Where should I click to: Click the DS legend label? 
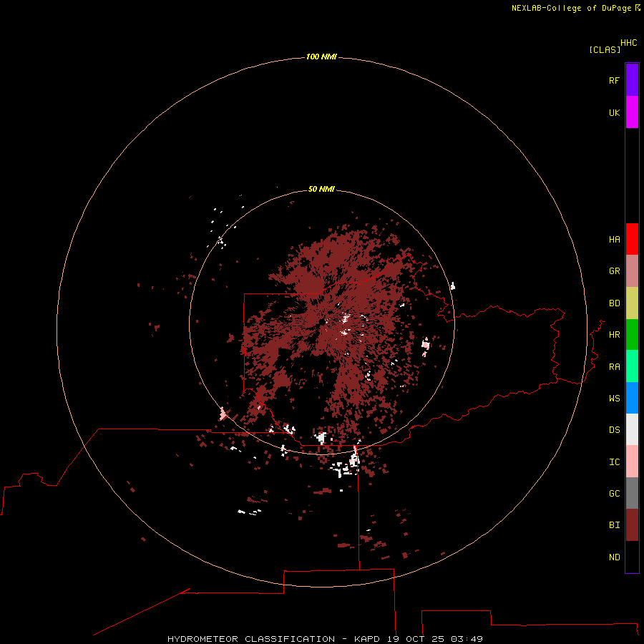pyautogui.click(x=614, y=430)
